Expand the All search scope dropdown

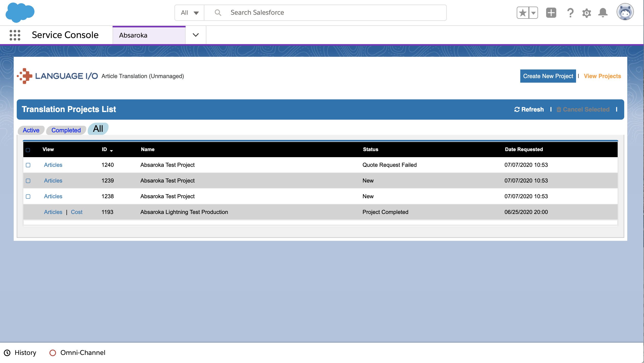[190, 13]
